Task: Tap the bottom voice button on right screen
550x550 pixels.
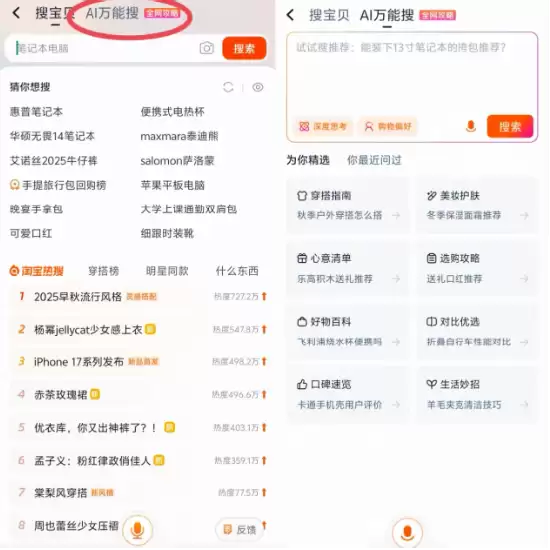Action: coord(407,532)
